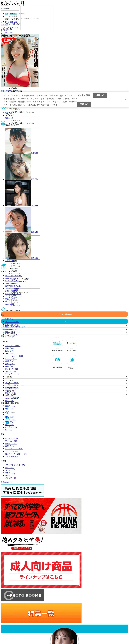Screen dimensions: 129x644
Task: Open the 女子大生 (39) situation link
Action: 11,427
